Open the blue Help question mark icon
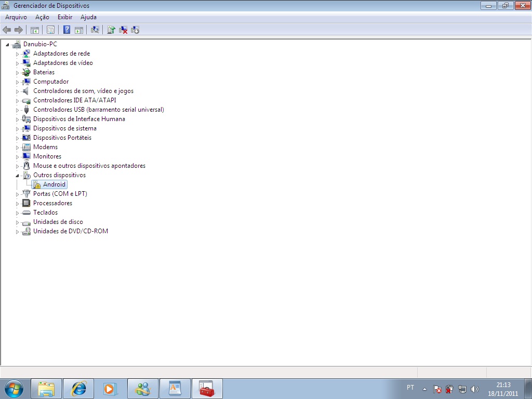This screenshot has height=399, width=532. pos(67,30)
